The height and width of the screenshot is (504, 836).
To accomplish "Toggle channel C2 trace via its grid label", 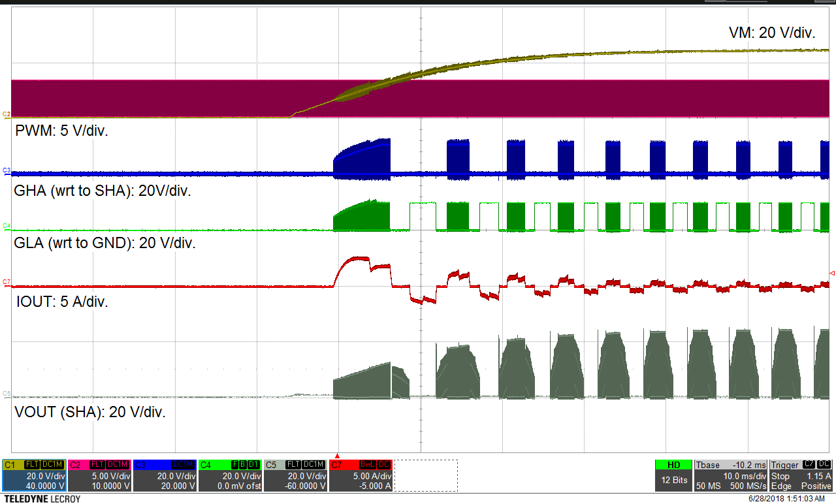I will point(5,114).
